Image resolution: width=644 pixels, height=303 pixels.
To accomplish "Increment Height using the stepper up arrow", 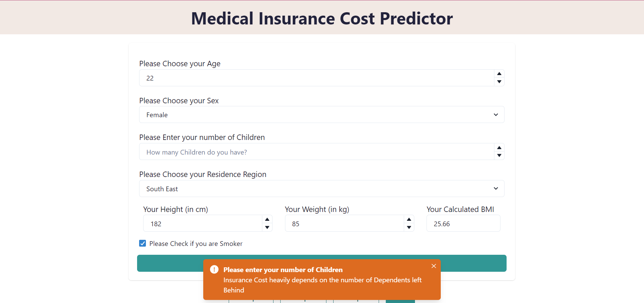I will click(267, 219).
